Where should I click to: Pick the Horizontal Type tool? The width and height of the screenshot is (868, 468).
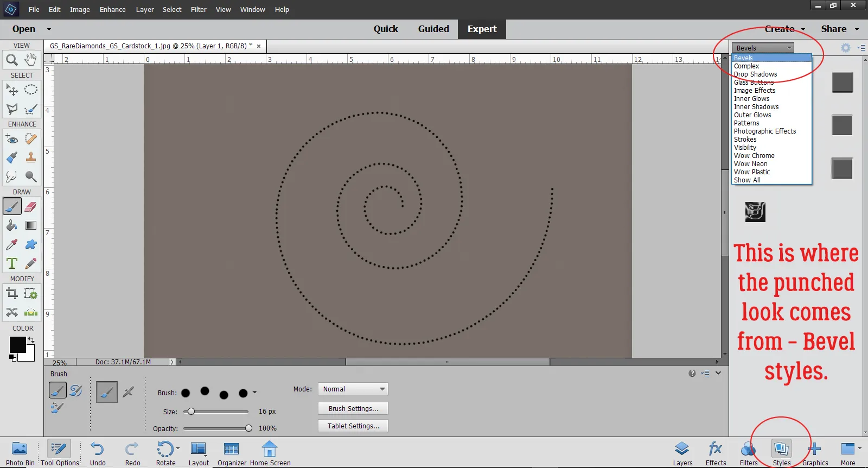pos(11,263)
